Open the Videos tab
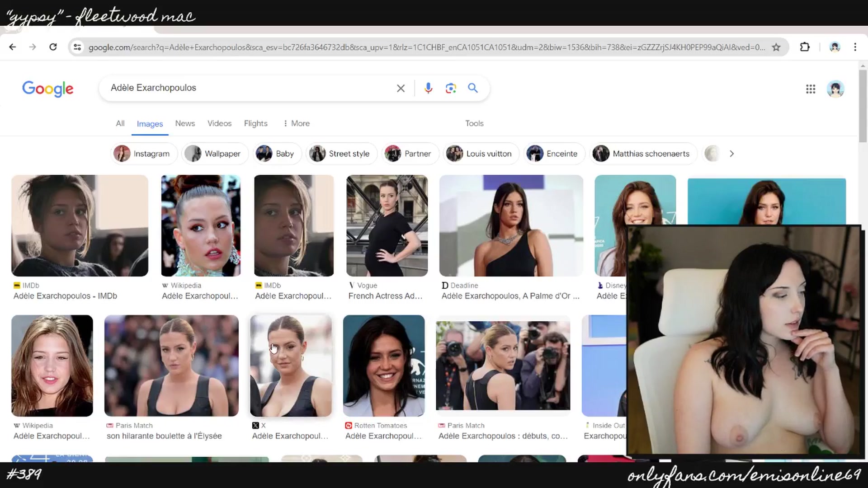 point(219,123)
